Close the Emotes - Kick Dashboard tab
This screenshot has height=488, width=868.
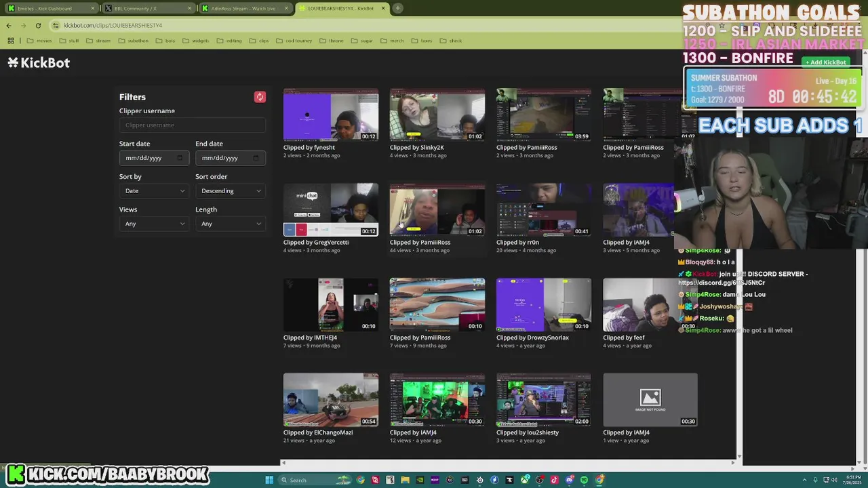click(93, 8)
